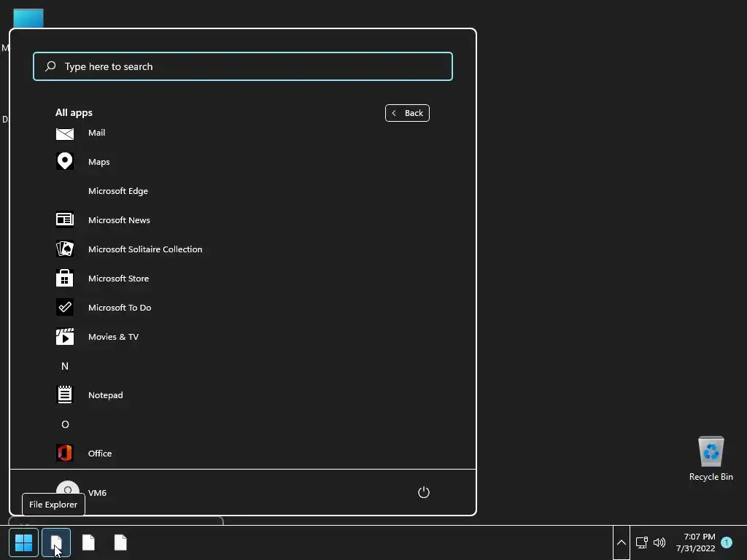Open File Explorer from the taskbar
This screenshot has height=560, width=747.
coord(56,542)
